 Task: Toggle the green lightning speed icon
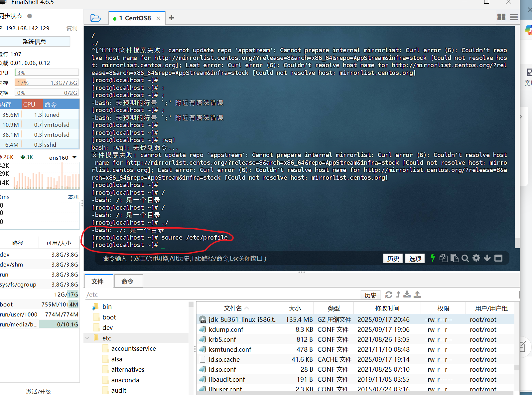tap(432, 258)
